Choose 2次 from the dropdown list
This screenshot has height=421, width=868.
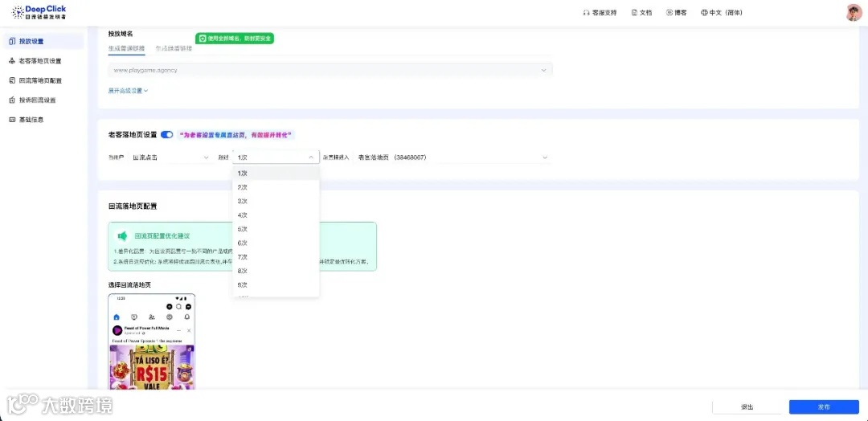coord(276,187)
